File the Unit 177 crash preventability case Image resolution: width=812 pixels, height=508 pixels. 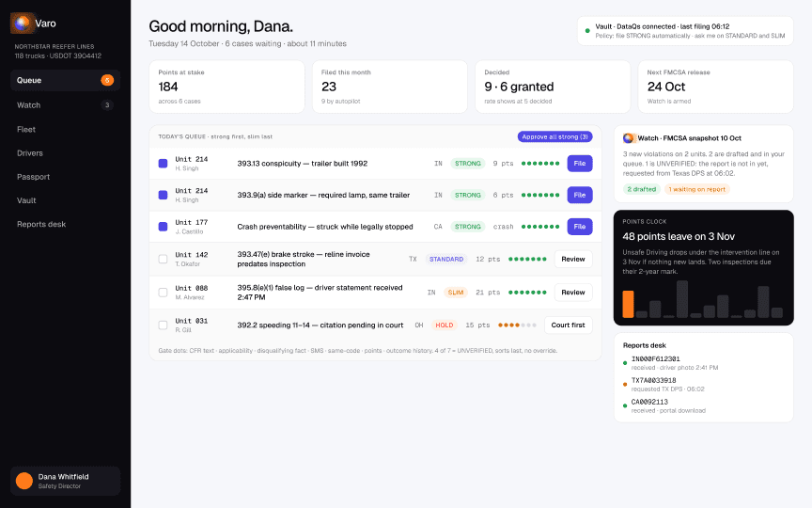580,227
